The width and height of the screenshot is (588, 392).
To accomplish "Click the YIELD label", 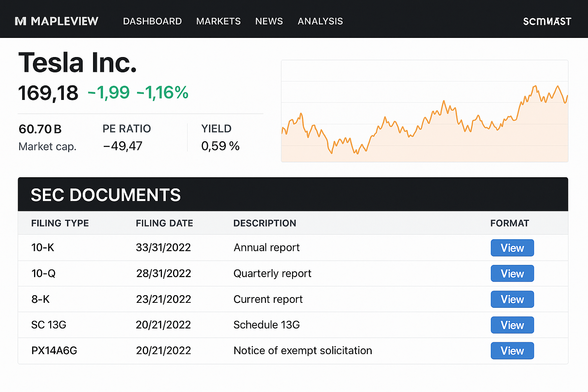I will click(216, 129).
